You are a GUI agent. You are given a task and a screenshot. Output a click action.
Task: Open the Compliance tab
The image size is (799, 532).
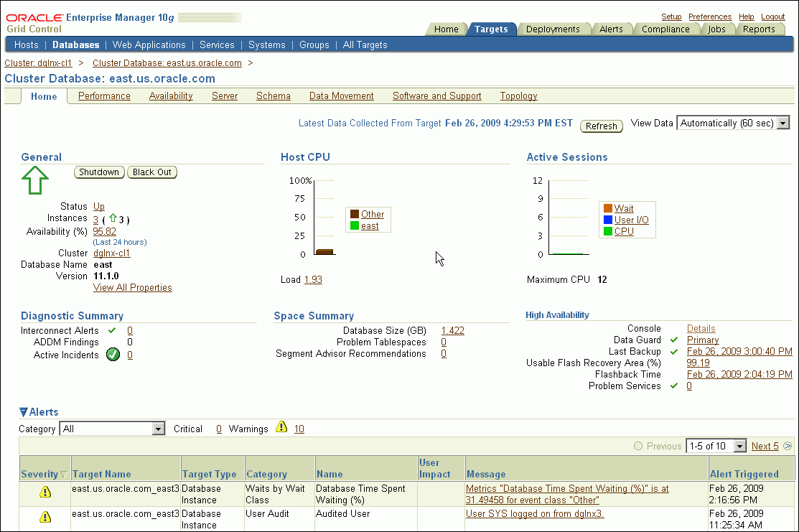(x=665, y=29)
